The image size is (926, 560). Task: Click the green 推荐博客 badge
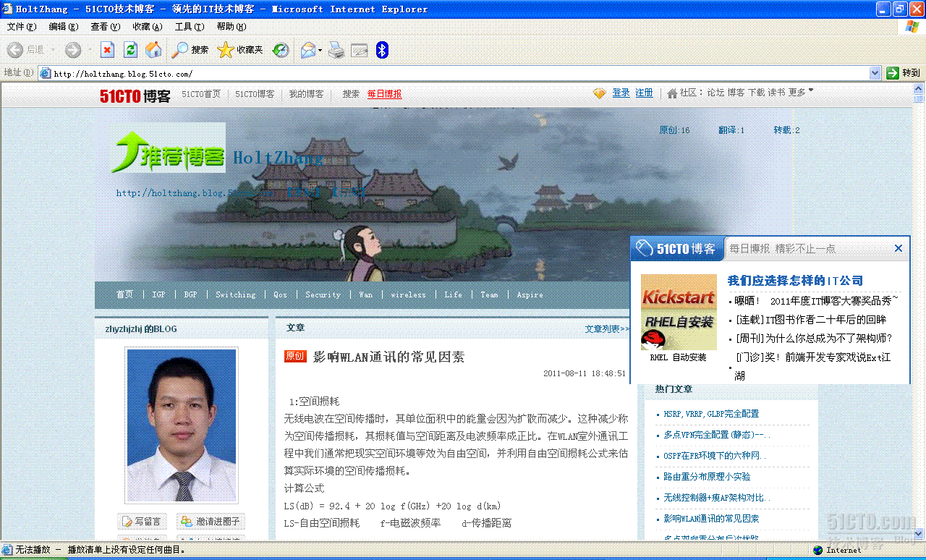[168, 148]
